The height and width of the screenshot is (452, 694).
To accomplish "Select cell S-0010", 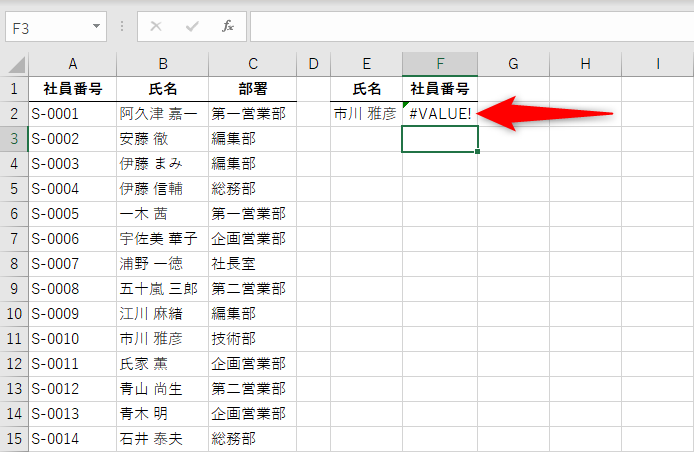I will (73, 339).
